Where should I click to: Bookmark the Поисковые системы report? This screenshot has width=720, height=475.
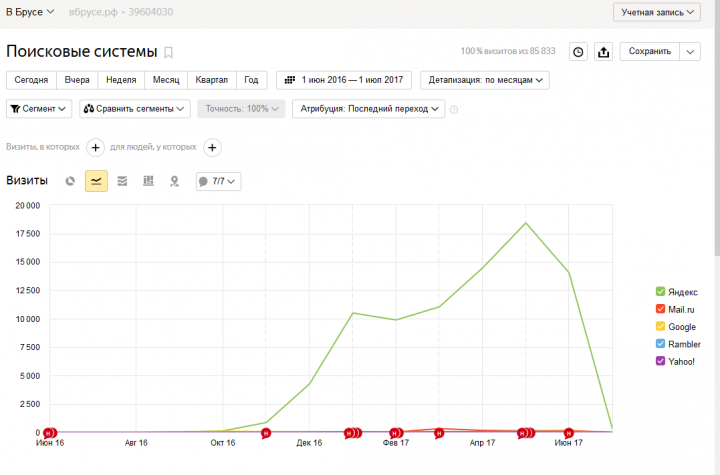(169, 52)
